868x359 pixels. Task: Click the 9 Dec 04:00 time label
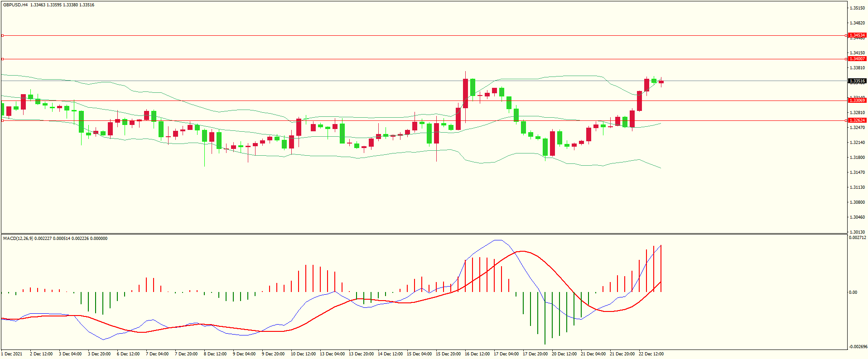pyautogui.click(x=244, y=354)
